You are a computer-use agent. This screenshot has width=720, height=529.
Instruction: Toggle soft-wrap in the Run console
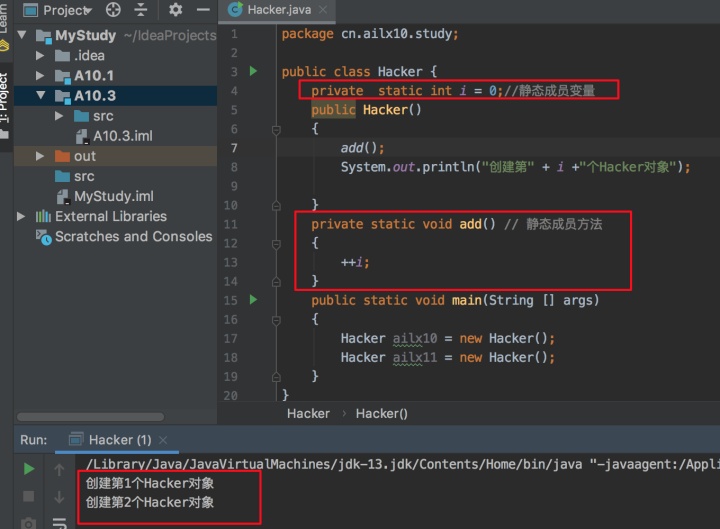(59, 523)
